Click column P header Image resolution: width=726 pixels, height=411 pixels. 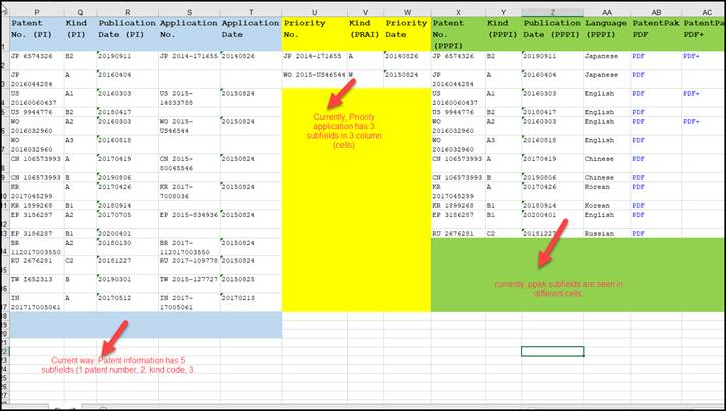(x=38, y=10)
